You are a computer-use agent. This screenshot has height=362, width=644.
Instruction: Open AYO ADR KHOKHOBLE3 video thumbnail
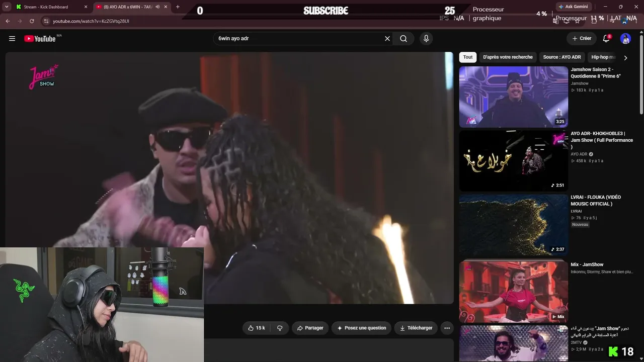click(x=513, y=161)
